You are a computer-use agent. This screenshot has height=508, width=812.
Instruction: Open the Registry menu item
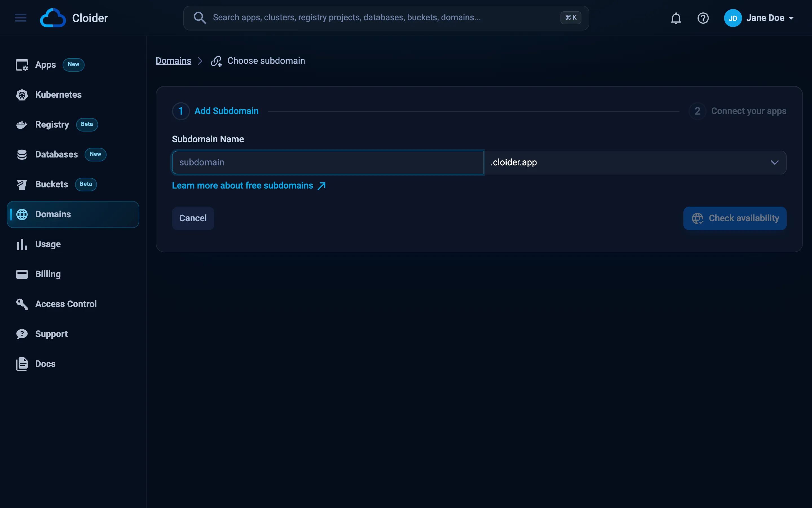click(x=73, y=125)
